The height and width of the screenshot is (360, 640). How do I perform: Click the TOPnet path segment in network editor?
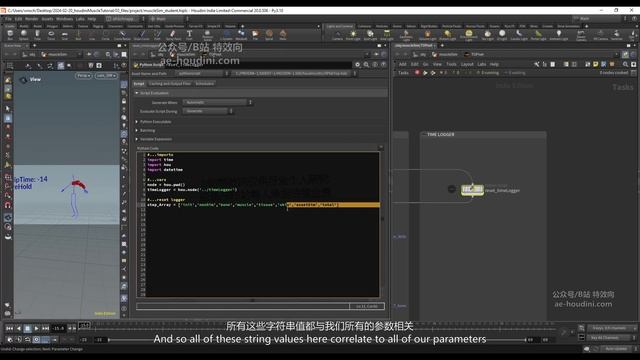pos(474,54)
